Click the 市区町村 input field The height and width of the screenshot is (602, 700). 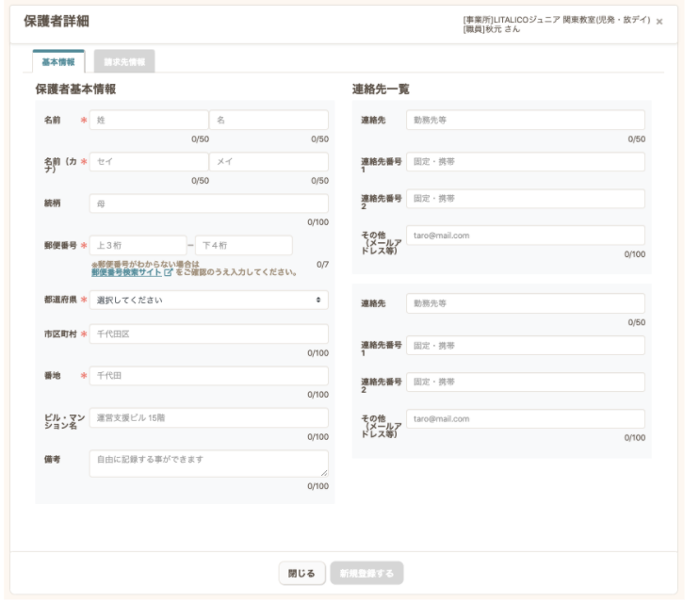pos(209,334)
